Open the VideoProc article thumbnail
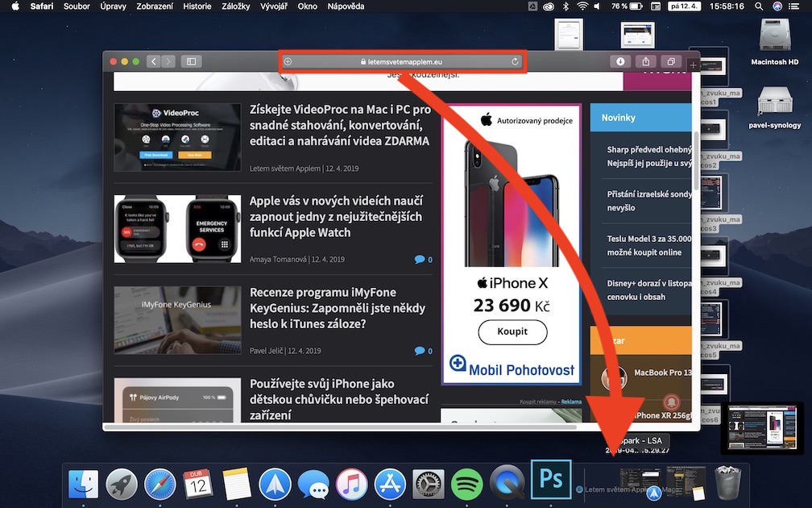Viewport: 812px width, 508px height. tap(177, 137)
